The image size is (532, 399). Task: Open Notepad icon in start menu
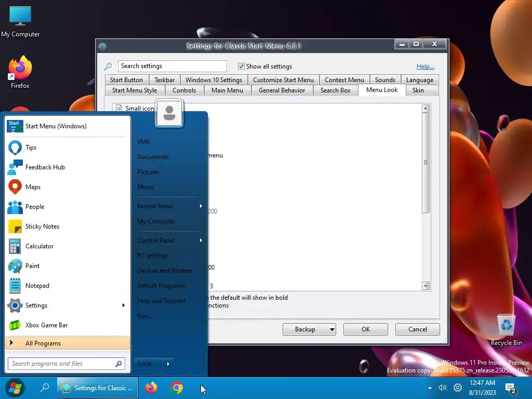(15, 286)
